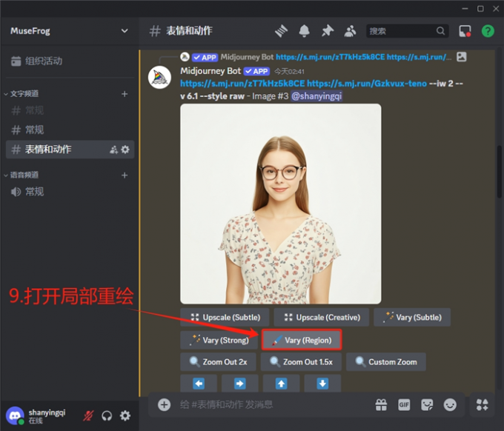
Task: Select the dimmed 常规 text channel
Action: (70, 110)
